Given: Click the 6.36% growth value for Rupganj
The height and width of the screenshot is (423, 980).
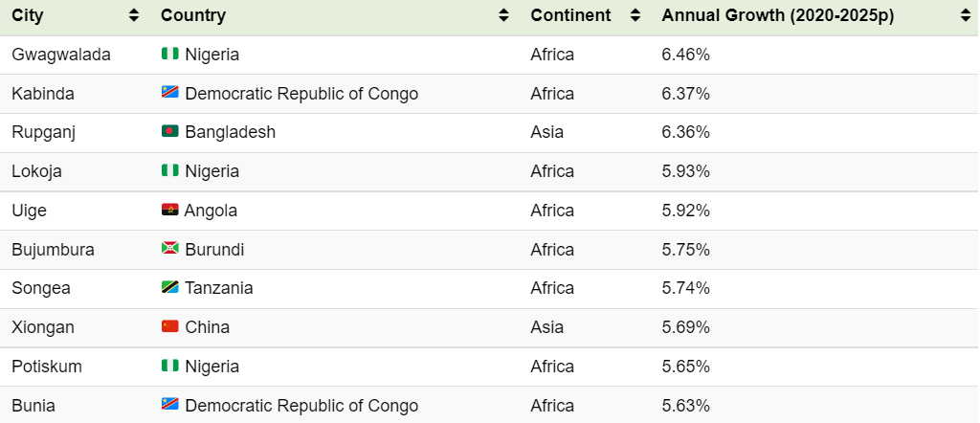Looking at the screenshot, I should [685, 132].
